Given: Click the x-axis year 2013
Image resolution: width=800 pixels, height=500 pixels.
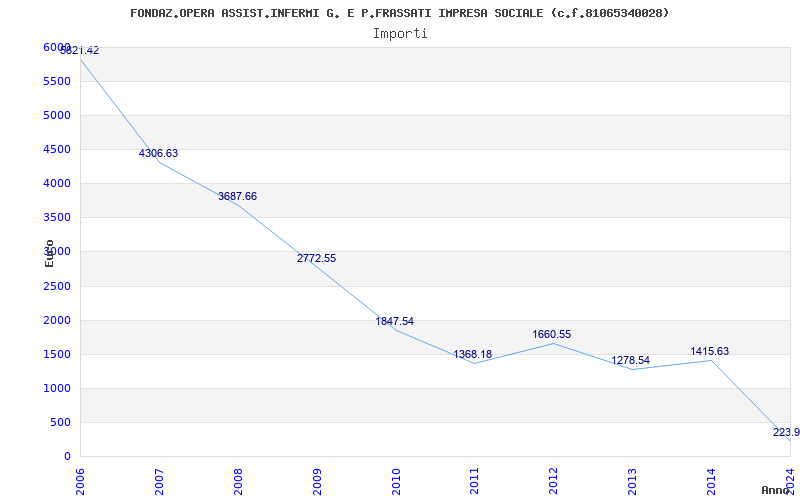Looking at the screenshot, I should coord(632,481).
